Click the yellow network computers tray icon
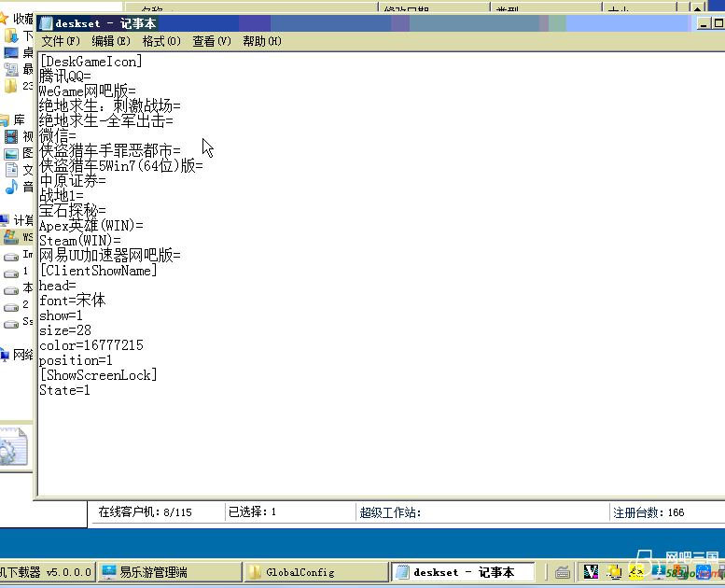This screenshot has width=725, height=588. [614, 572]
